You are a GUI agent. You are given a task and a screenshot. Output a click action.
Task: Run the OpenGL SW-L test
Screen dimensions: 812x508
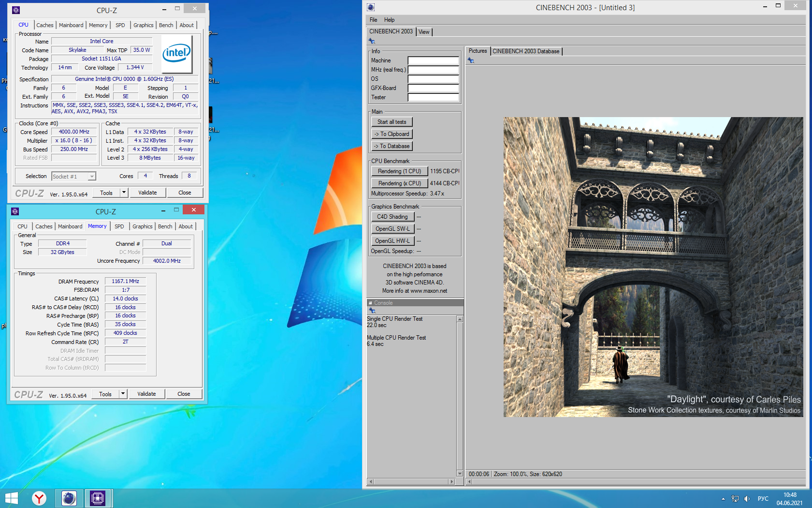coord(392,229)
